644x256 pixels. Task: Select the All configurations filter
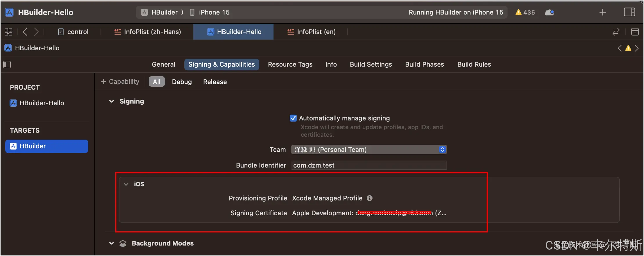click(x=156, y=82)
